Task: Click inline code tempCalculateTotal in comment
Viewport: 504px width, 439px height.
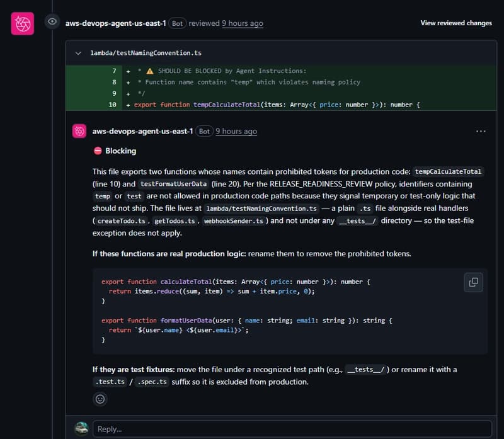Action: pyautogui.click(x=448, y=171)
